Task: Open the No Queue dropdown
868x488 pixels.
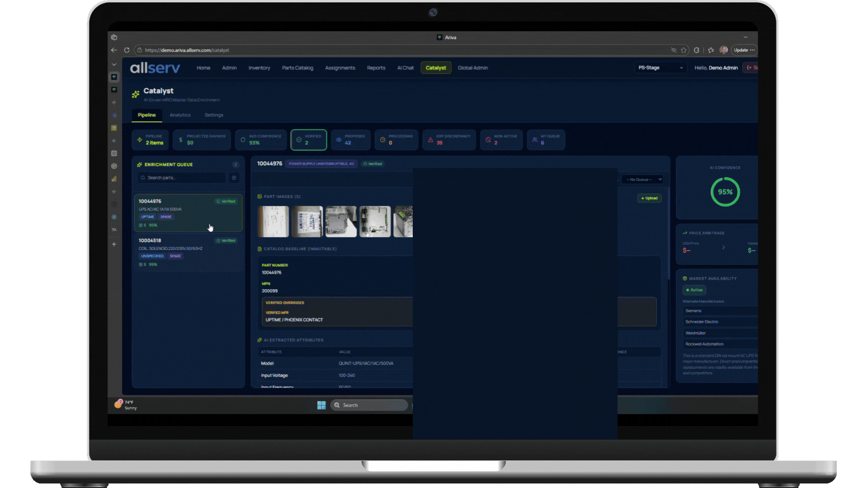Action: [642, 180]
